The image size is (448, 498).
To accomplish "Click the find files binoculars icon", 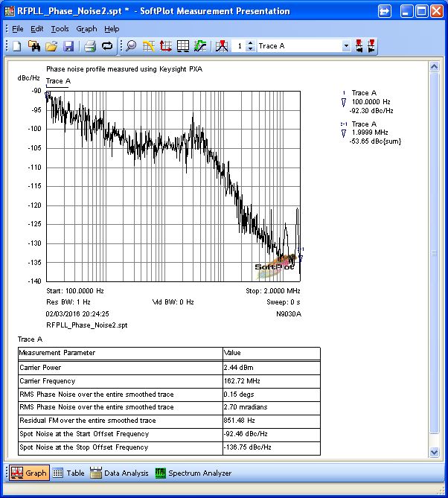I will click(x=34, y=46).
